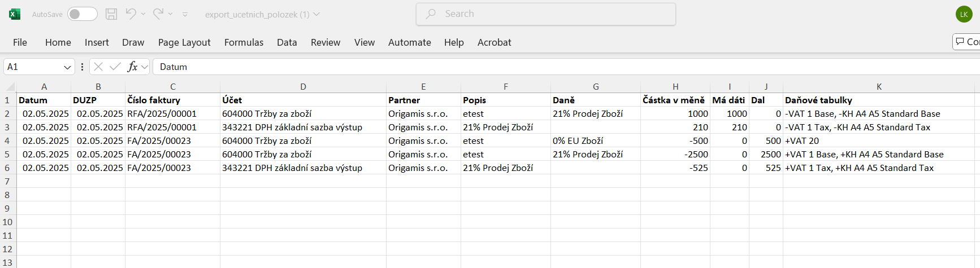Viewport: 980px width, 268px height.
Task: Click the Excel app logo icon
Action: click(x=15, y=14)
